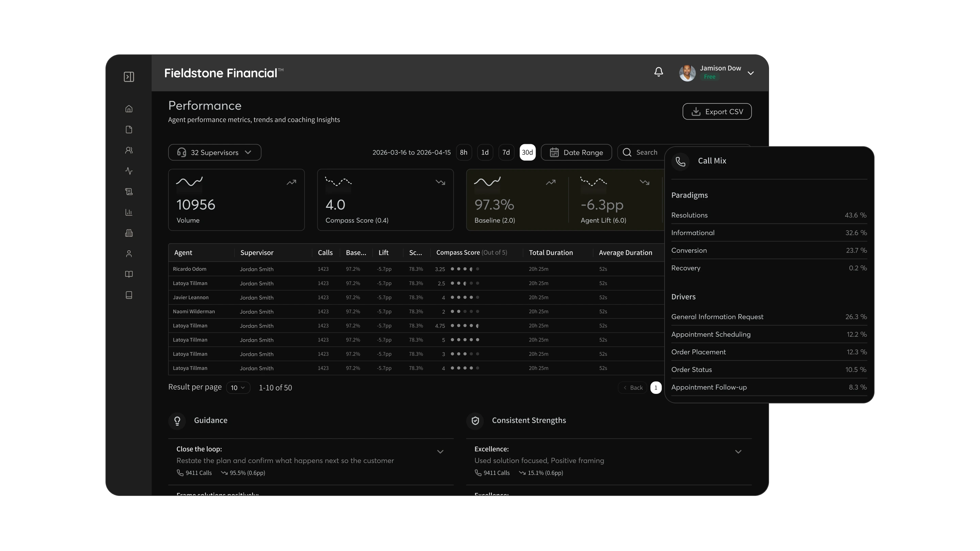Screen dimensions: 980x551
Task: Click Jamison Dow's avatar photo
Action: (687, 73)
